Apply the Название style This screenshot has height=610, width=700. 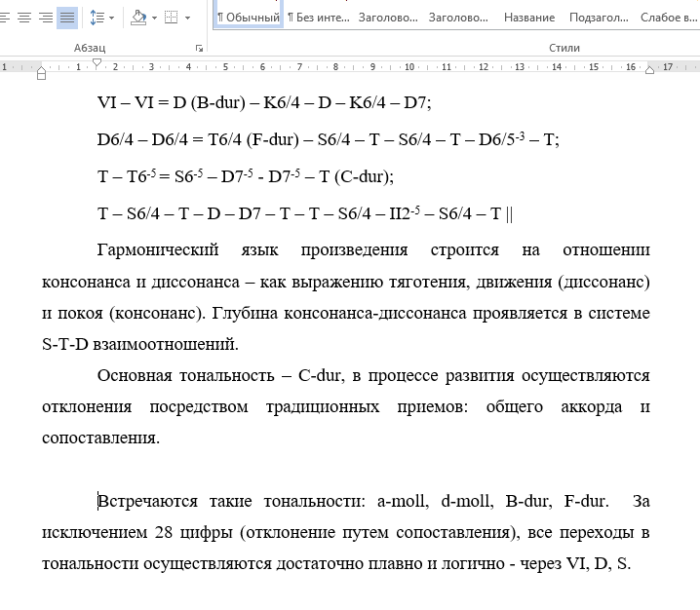(529, 18)
